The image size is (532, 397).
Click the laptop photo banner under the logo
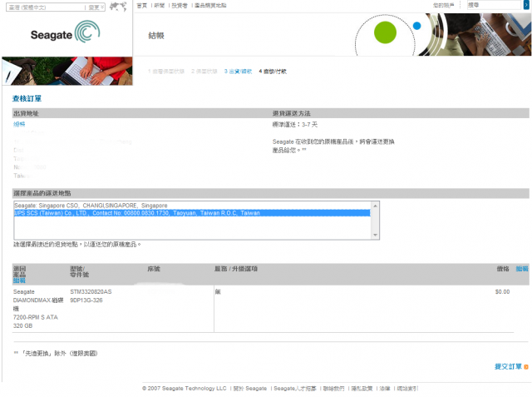[67, 71]
